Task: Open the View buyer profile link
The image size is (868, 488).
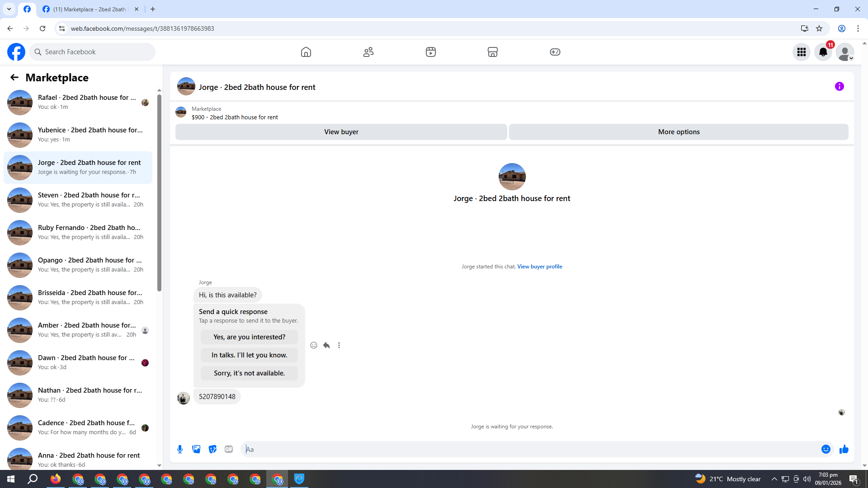Action: coord(539,267)
